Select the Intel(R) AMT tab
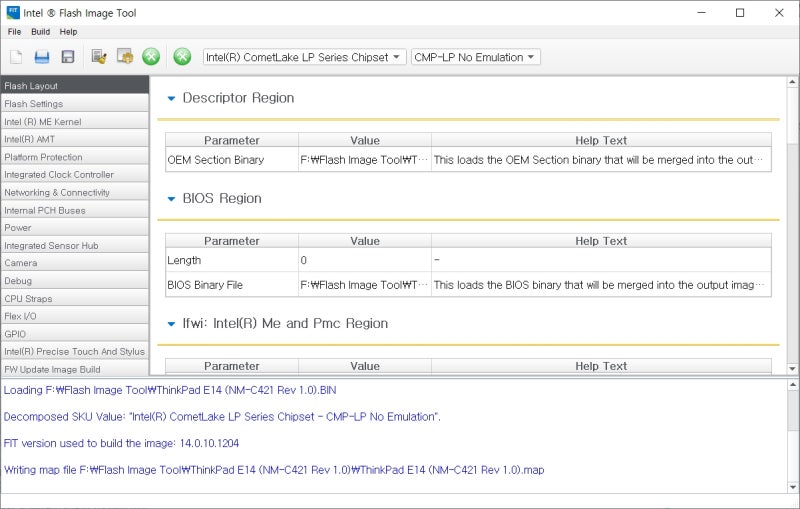This screenshot has height=509, width=800. 74,139
